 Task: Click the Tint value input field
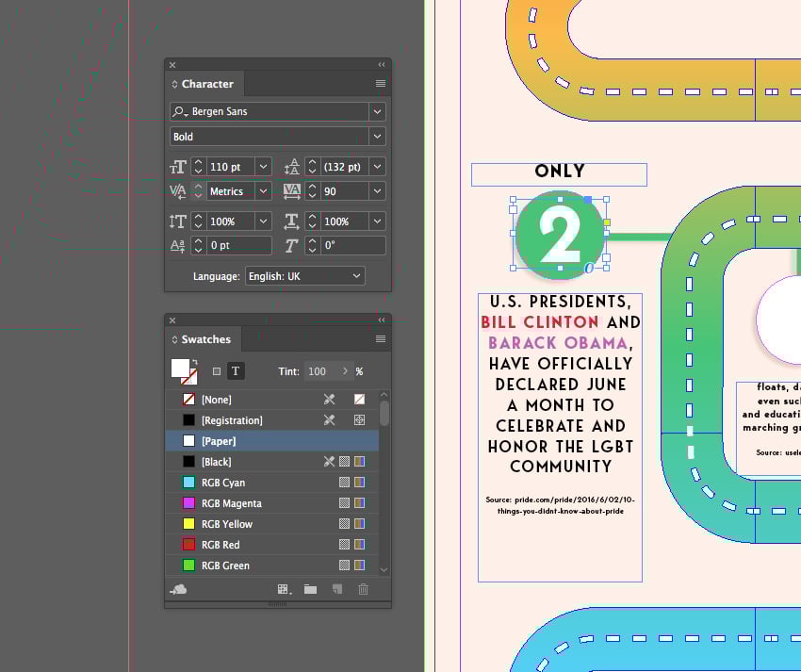320,371
